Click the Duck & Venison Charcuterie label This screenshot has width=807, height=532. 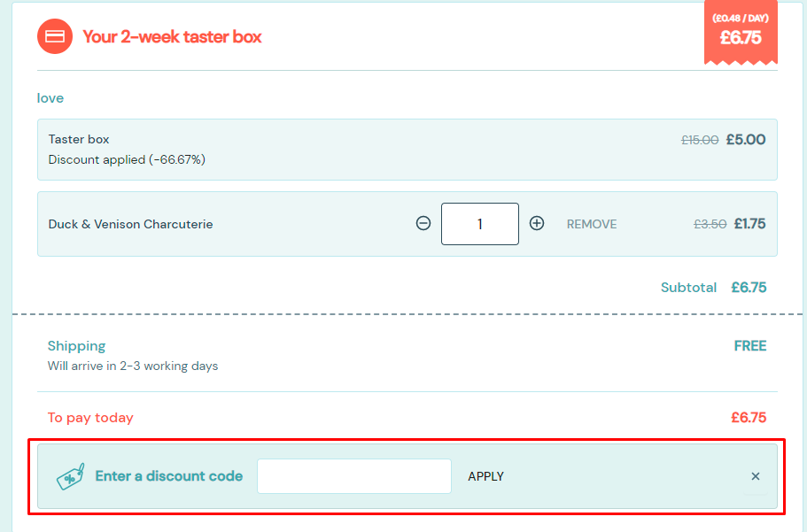pyautogui.click(x=130, y=225)
